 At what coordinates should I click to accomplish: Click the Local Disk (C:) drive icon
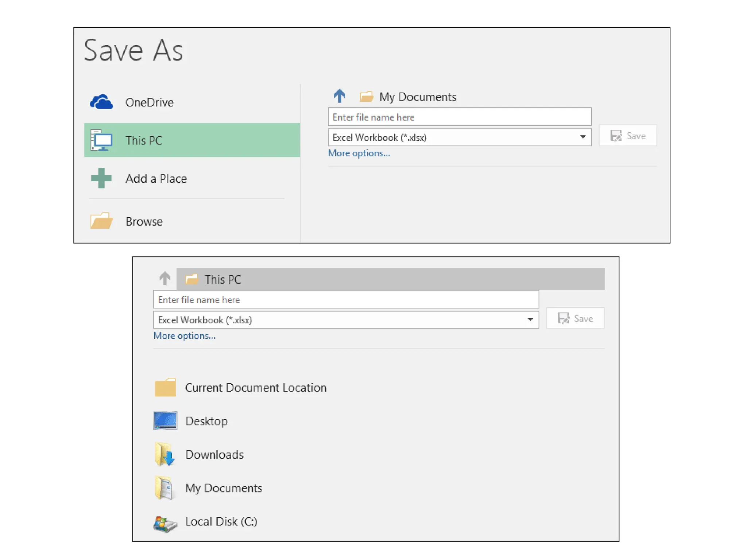coord(165,524)
